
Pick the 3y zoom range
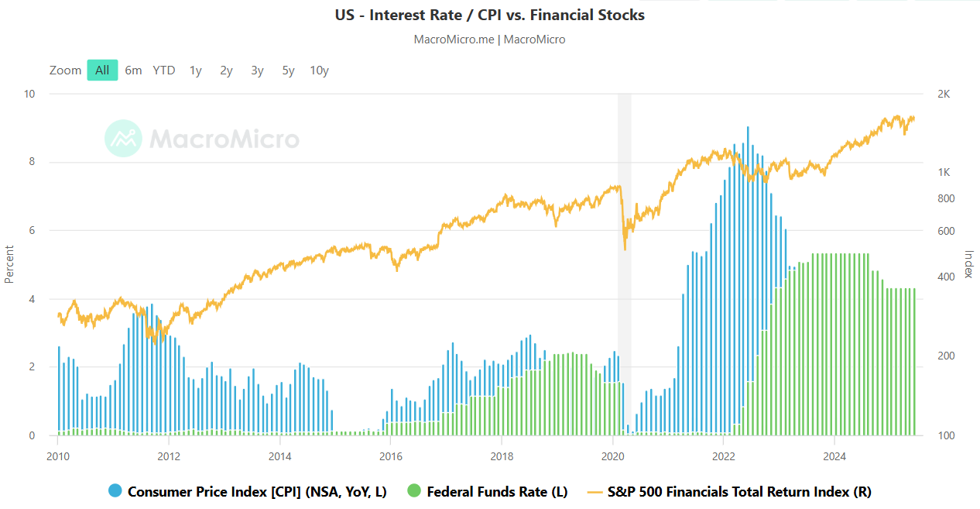click(x=257, y=71)
